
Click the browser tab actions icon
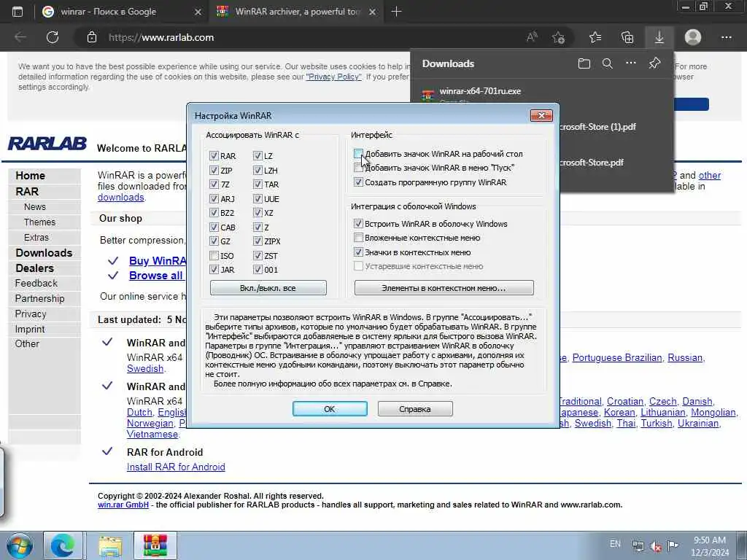click(x=18, y=12)
